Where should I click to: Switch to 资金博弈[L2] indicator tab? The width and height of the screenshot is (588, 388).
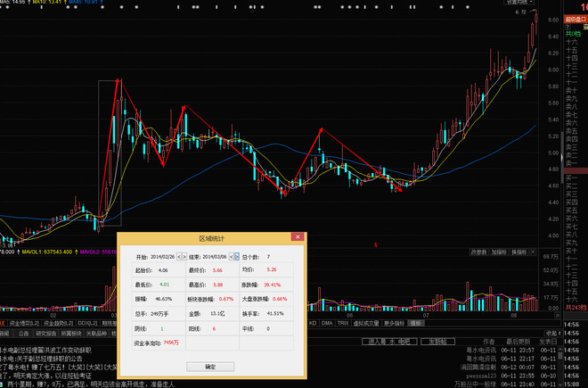click(24, 323)
